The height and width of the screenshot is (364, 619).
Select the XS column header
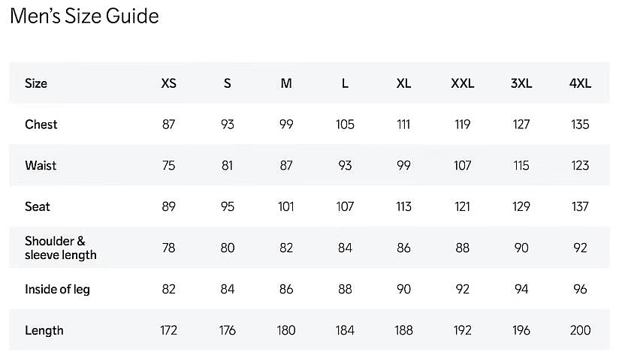tap(169, 83)
